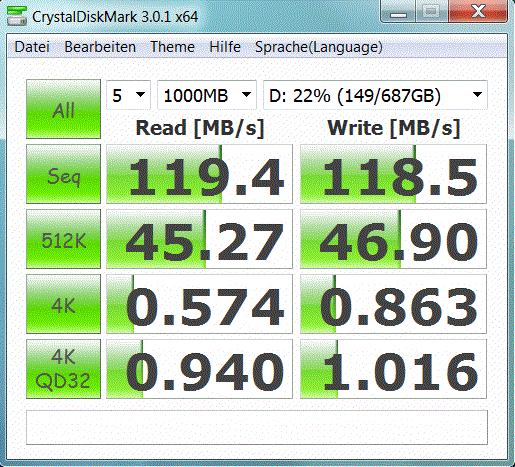Image resolution: width=515 pixels, height=467 pixels.
Task: Click the Read [MB/s] column header
Action: click(x=200, y=128)
